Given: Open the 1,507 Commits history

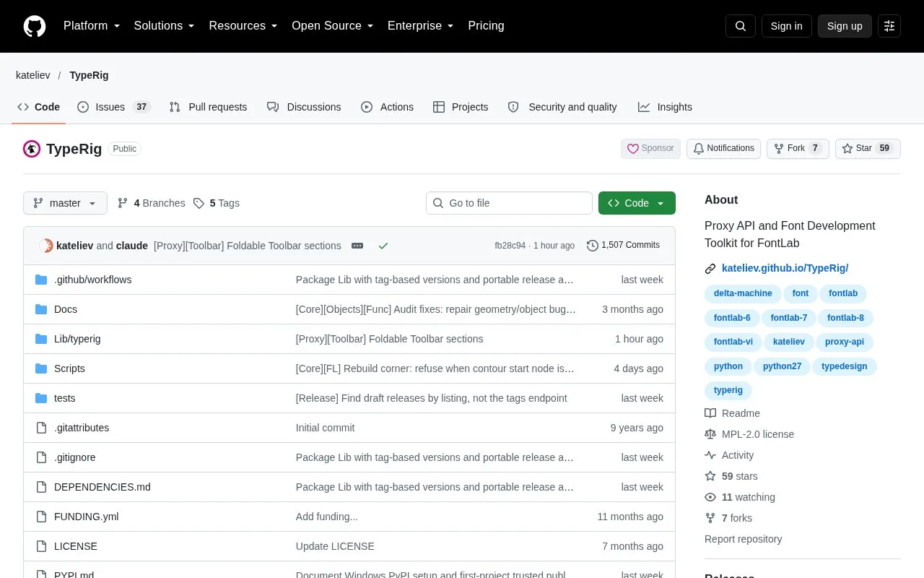Looking at the screenshot, I should point(623,246).
